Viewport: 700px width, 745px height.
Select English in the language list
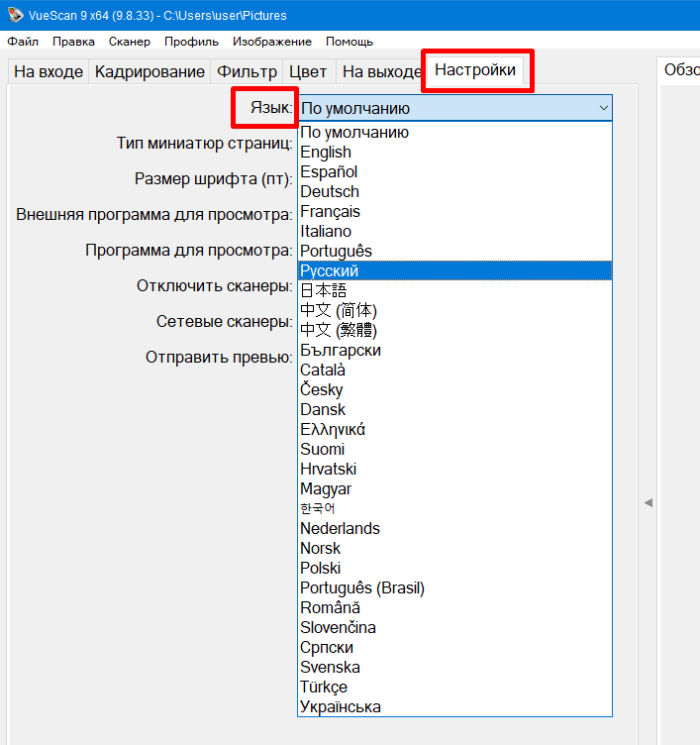pyautogui.click(x=454, y=152)
